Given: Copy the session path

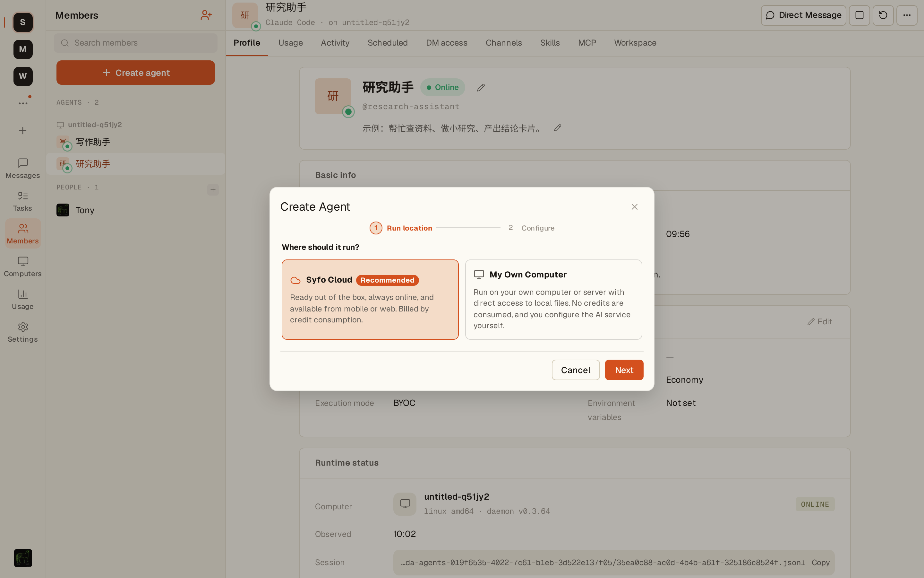Looking at the screenshot, I should pyautogui.click(x=820, y=562).
